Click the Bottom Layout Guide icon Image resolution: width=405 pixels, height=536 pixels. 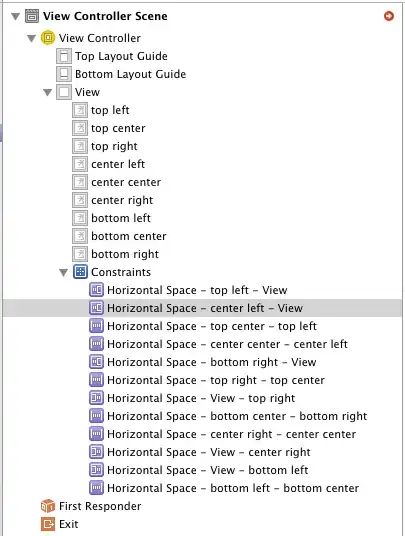[x=64, y=74]
